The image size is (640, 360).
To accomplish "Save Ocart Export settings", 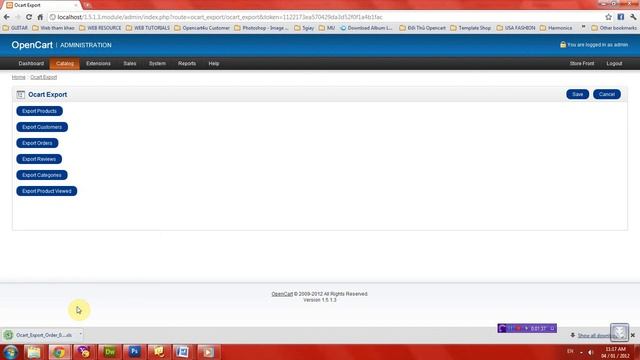I will point(578,94).
